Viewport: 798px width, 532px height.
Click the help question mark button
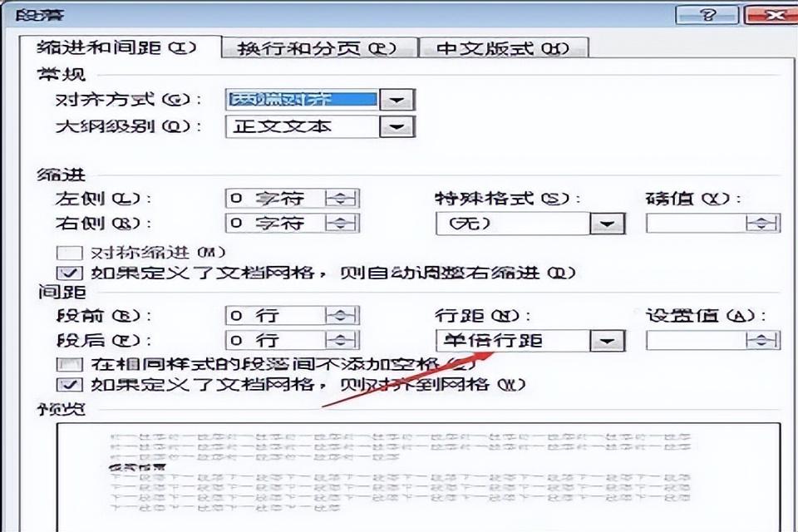coord(707,14)
